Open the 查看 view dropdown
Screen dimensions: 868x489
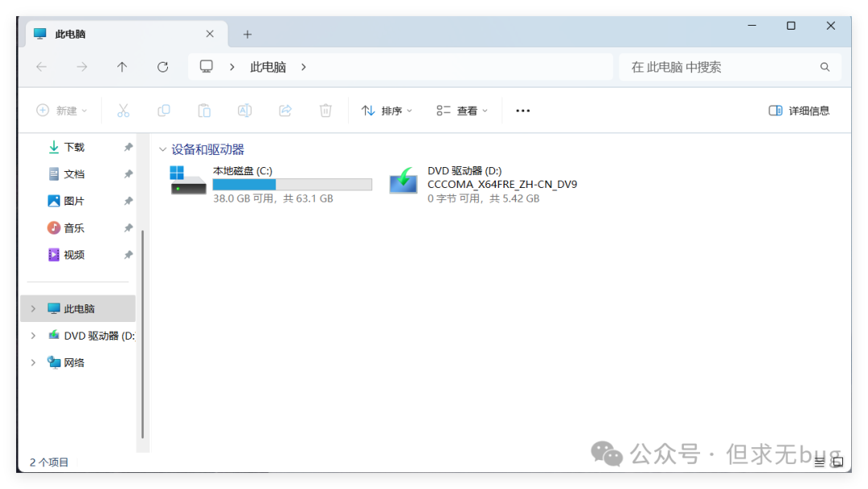click(462, 111)
